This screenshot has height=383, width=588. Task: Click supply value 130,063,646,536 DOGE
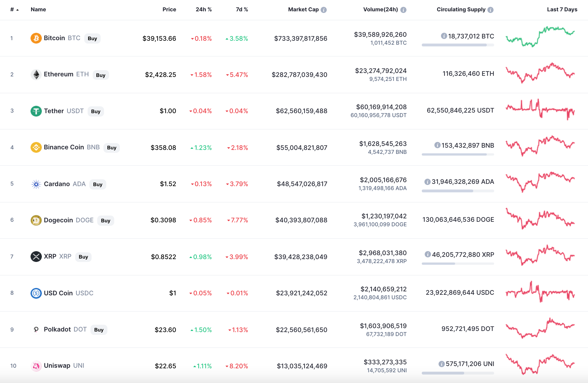[458, 220]
